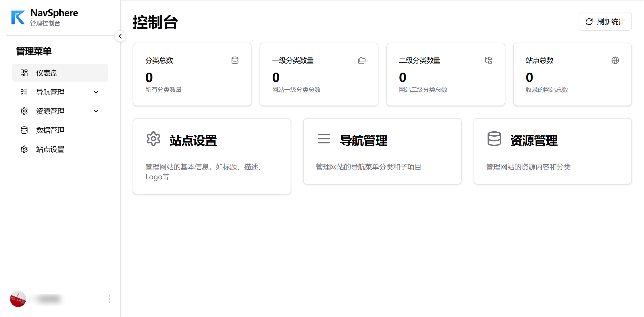
Task: Open the 导航管理 card title link
Action: [x=363, y=141]
